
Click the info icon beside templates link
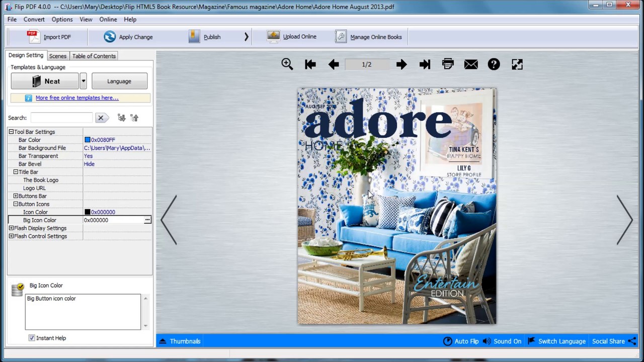point(28,98)
